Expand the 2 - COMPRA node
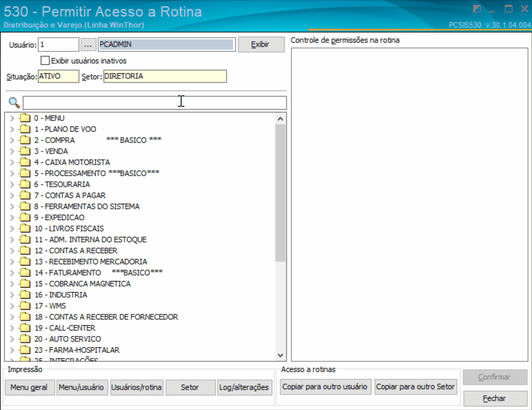The image size is (532, 410). (x=12, y=140)
